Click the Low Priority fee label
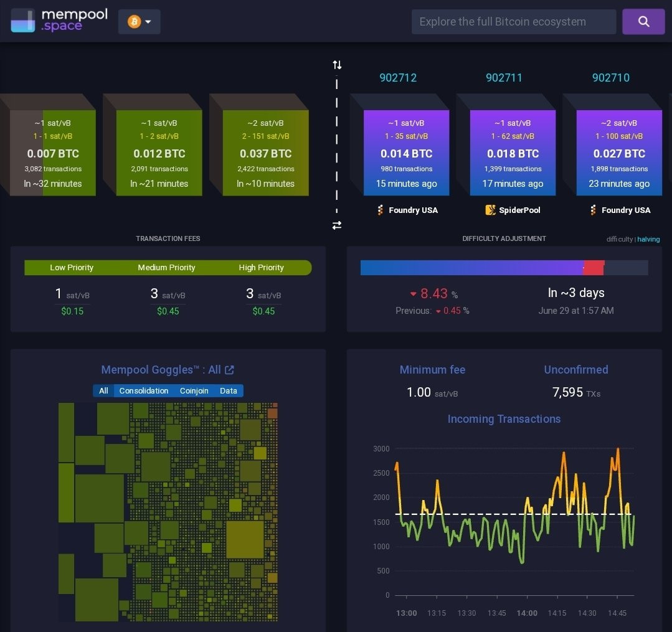 coord(72,267)
